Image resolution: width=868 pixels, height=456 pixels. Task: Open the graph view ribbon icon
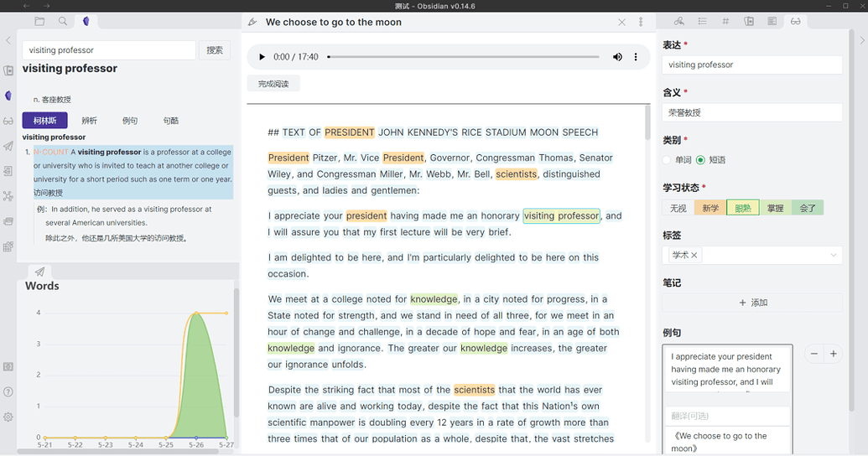pyautogui.click(x=8, y=196)
